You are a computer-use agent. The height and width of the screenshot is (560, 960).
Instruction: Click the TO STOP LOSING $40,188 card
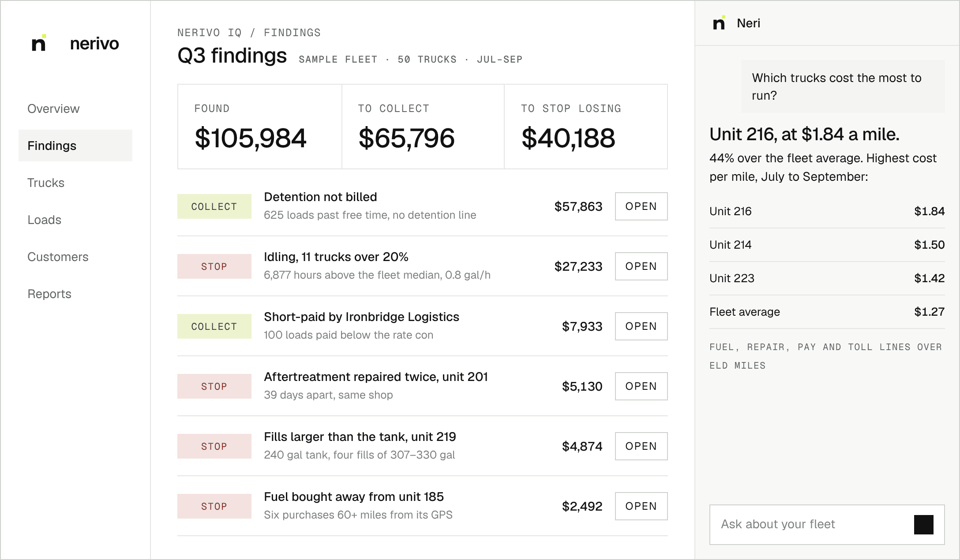[586, 127]
